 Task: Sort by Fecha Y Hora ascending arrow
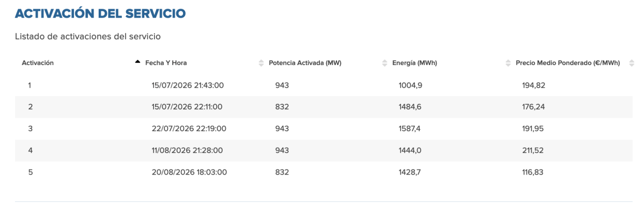coord(138,63)
